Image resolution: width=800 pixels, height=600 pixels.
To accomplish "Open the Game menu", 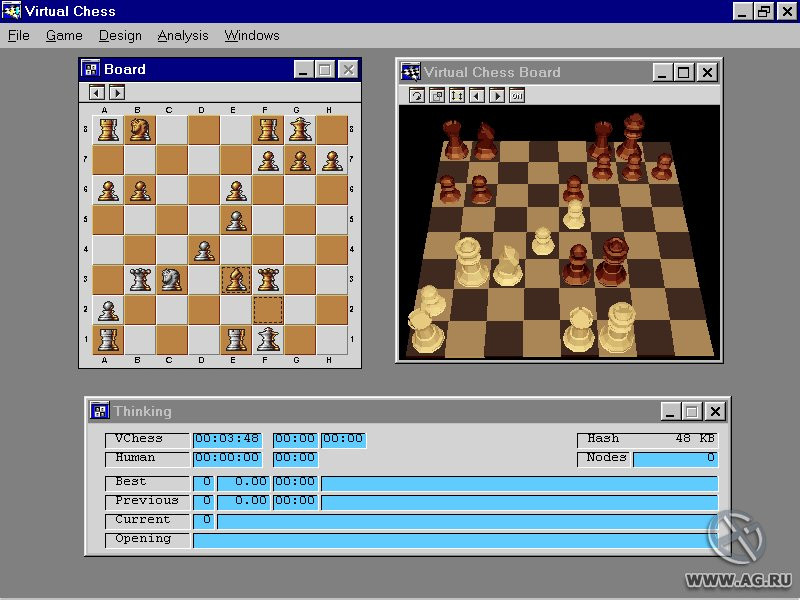I will pyautogui.click(x=64, y=36).
